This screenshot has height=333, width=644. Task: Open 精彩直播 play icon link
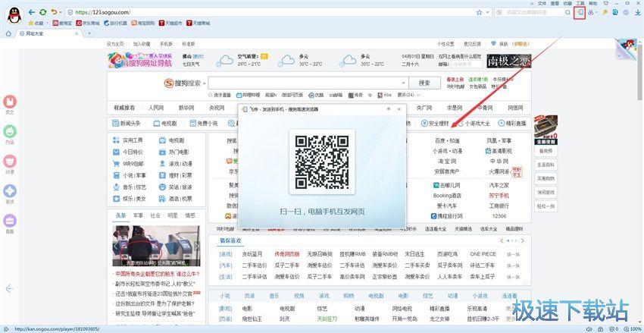[512, 123]
